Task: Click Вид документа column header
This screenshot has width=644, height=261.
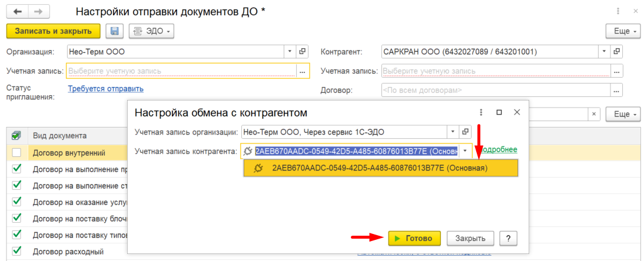Action: (x=59, y=135)
